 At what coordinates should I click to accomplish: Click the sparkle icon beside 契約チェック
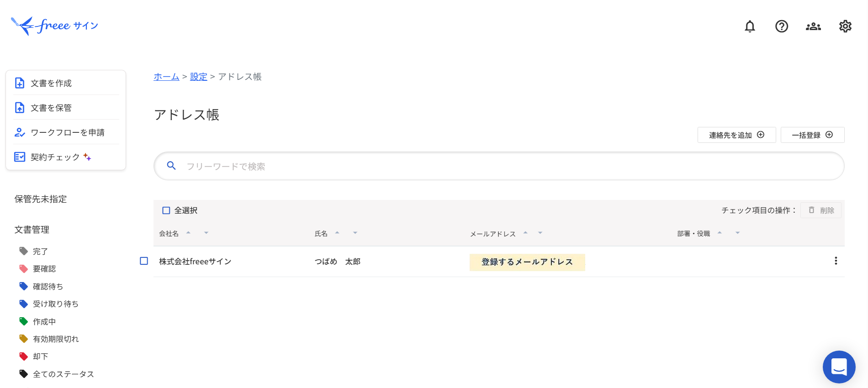87,157
